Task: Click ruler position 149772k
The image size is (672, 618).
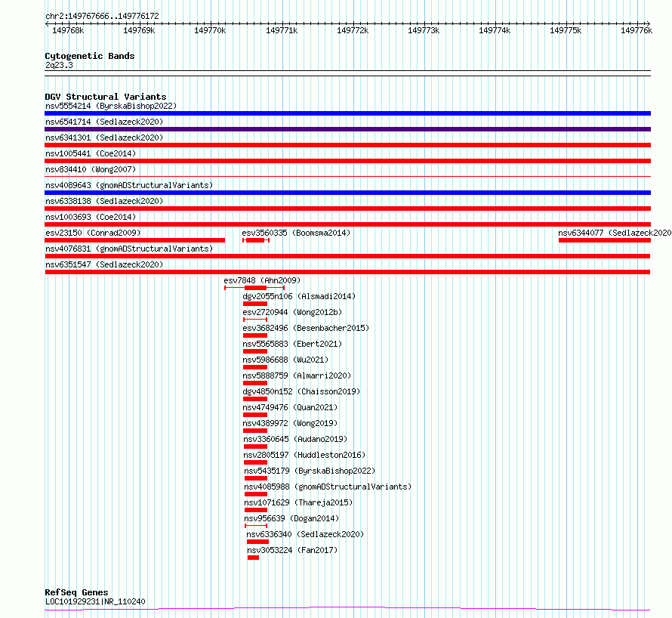Action: click(353, 30)
